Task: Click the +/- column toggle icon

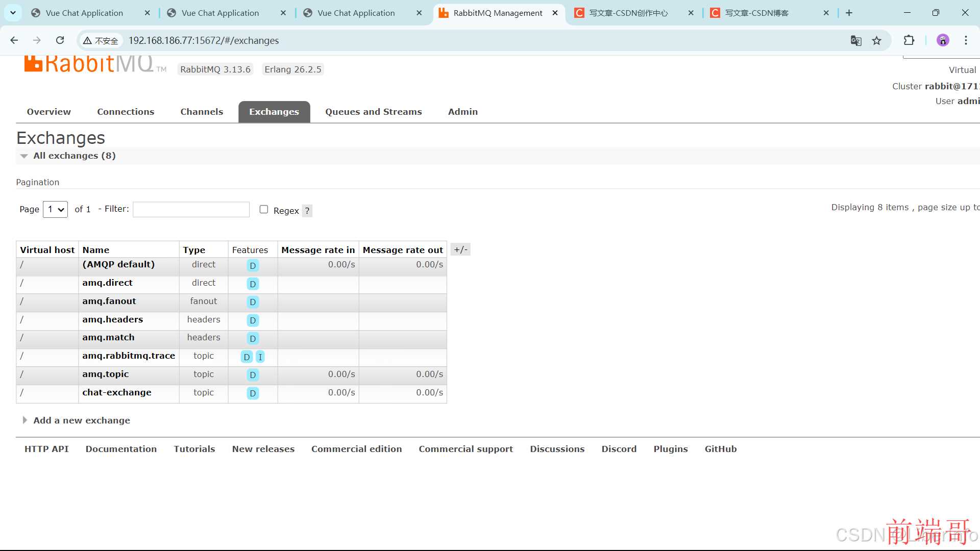Action: (460, 249)
